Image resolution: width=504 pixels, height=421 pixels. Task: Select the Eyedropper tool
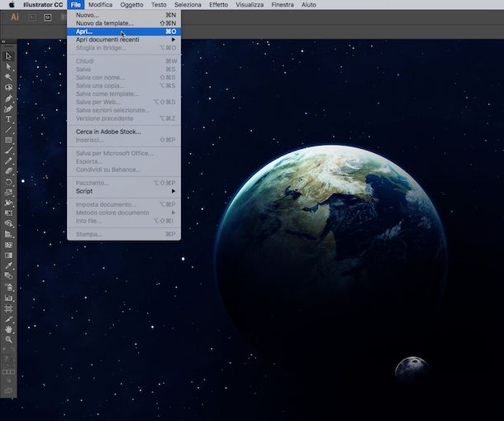click(8, 266)
